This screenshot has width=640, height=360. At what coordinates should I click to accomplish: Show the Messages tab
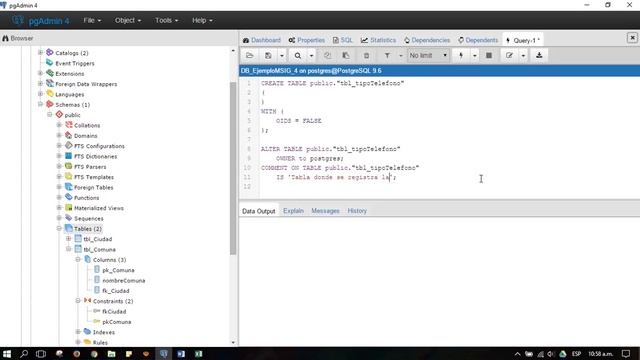click(325, 211)
